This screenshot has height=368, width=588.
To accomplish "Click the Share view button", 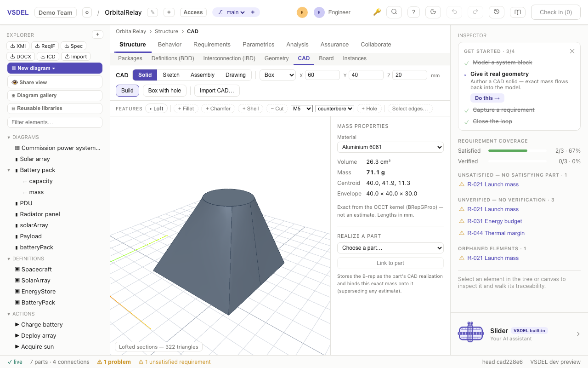I will pos(55,82).
